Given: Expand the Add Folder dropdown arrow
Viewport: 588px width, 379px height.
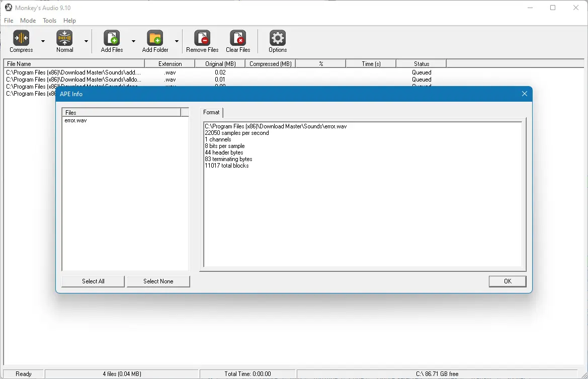Looking at the screenshot, I should 177,41.
